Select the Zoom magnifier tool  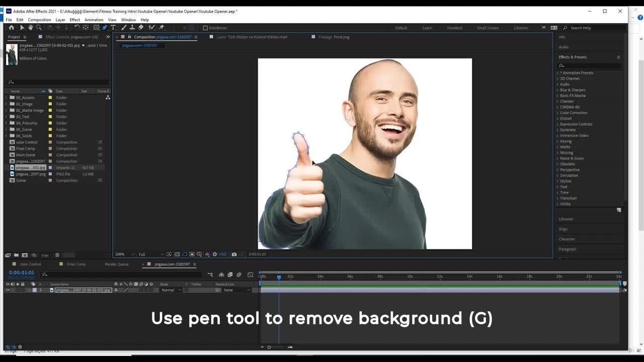pos(39,28)
